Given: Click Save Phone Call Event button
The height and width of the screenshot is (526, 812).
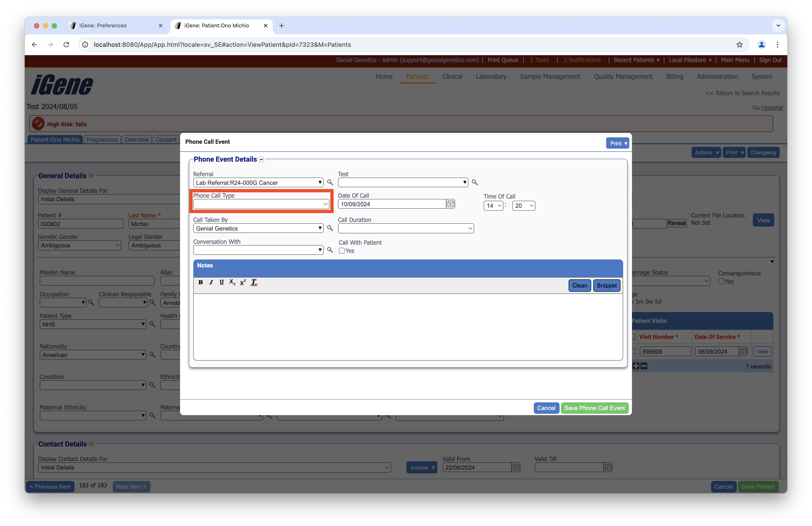Looking at the screenshot, I should click(x=594, y=408).
